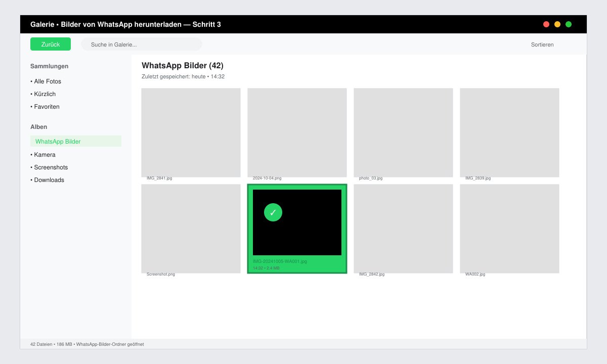
Task: Open the Screenshots album
Action: (x=49, y=167)
